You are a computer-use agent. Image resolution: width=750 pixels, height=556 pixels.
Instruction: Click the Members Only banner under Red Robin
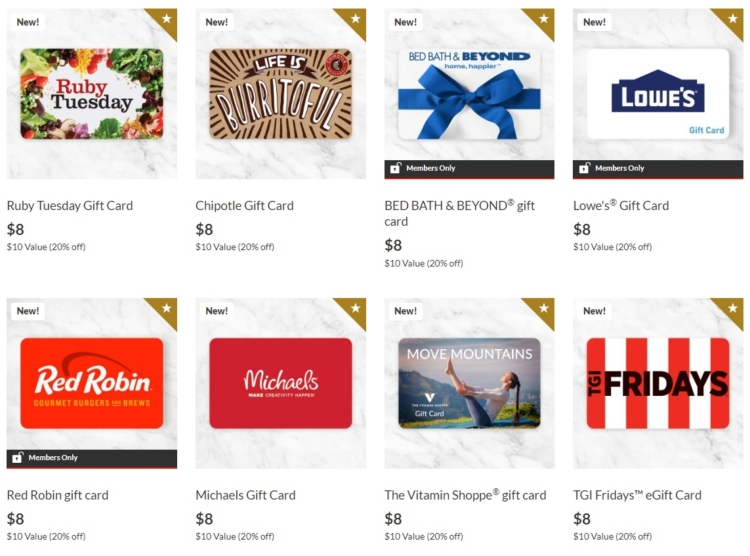(x=92, y=458)
